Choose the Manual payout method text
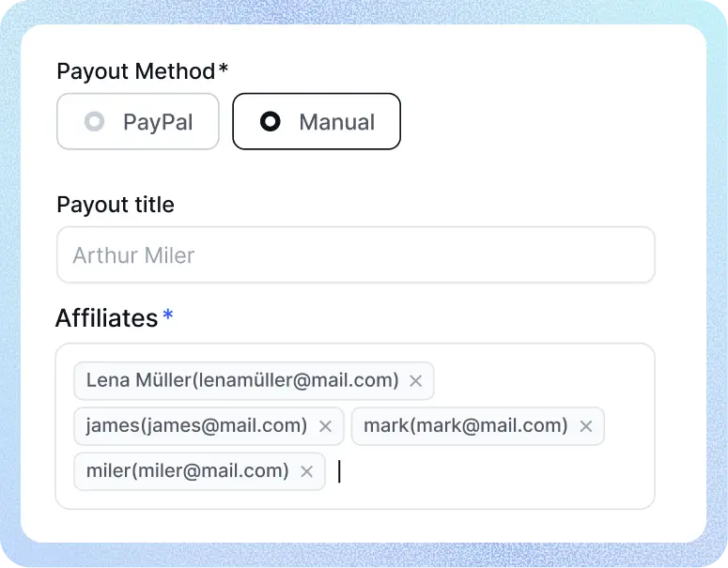Screen dimensions: 728x568 (x=336, y=122)
